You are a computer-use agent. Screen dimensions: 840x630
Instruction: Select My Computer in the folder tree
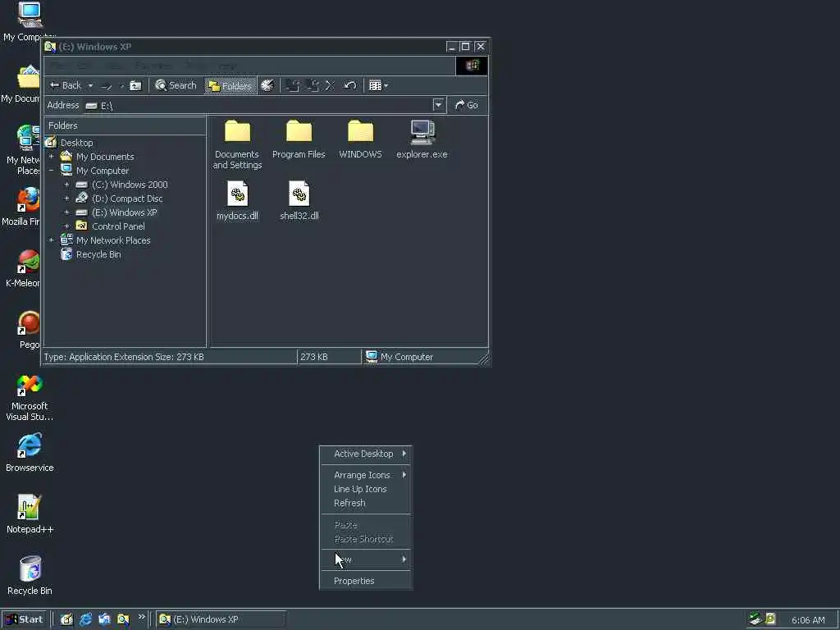click(103, 171)
